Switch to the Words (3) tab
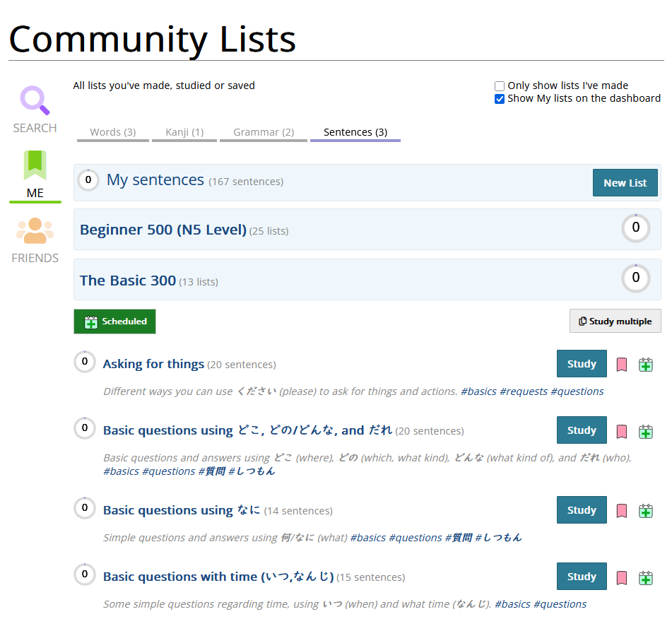The image size is (672, 619). pyautogui.click(x=113, y=132)
